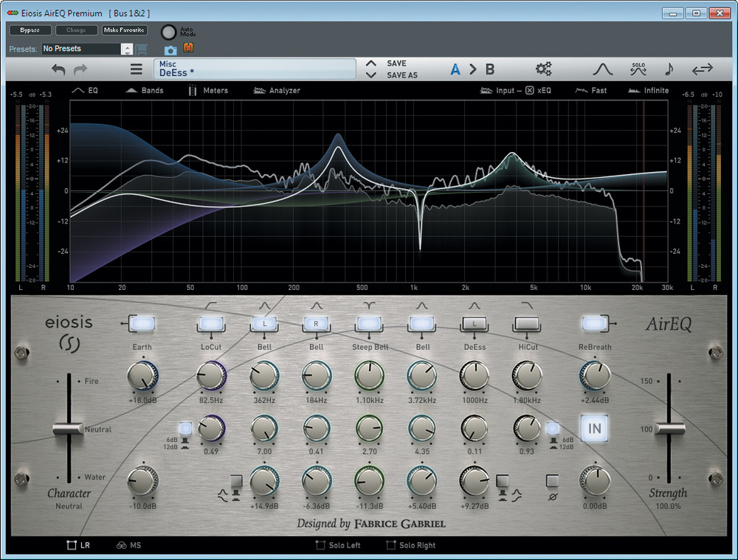Select next preset with down chevron

click(371, 75)
